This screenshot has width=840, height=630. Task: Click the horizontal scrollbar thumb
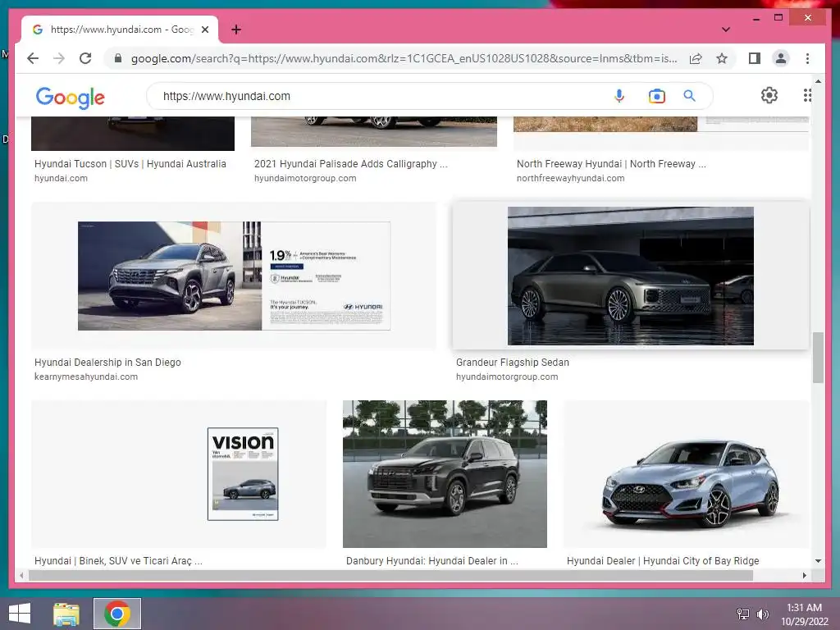tap(390, 575)
